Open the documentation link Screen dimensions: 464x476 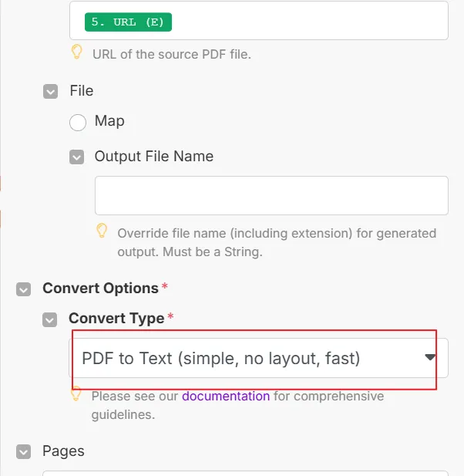[x=226, y=397]
